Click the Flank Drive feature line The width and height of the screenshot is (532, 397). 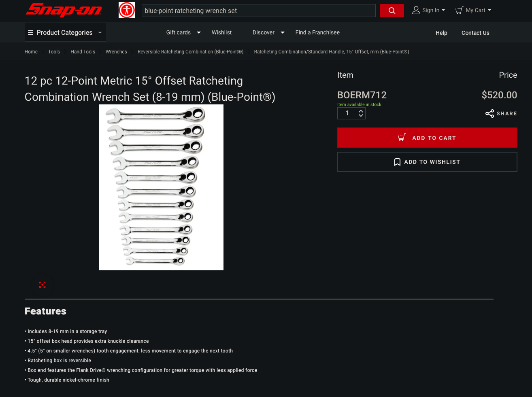click(x=142, y=370)
